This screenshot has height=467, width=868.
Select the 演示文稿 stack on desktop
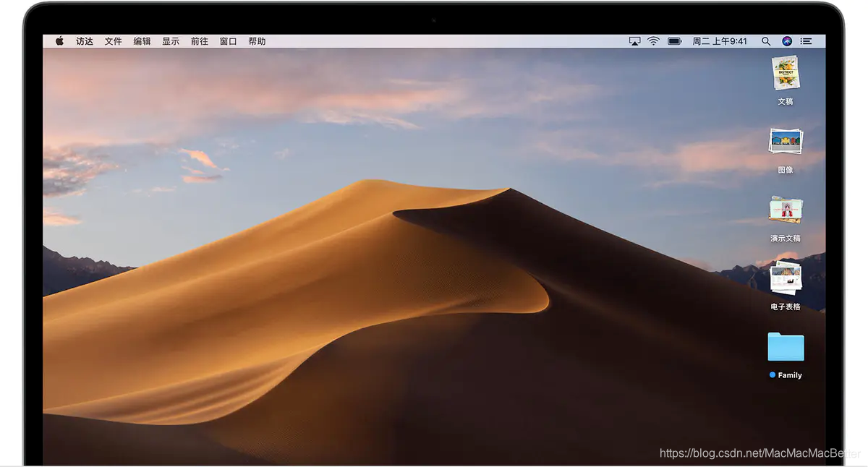[x=786, y=210]
